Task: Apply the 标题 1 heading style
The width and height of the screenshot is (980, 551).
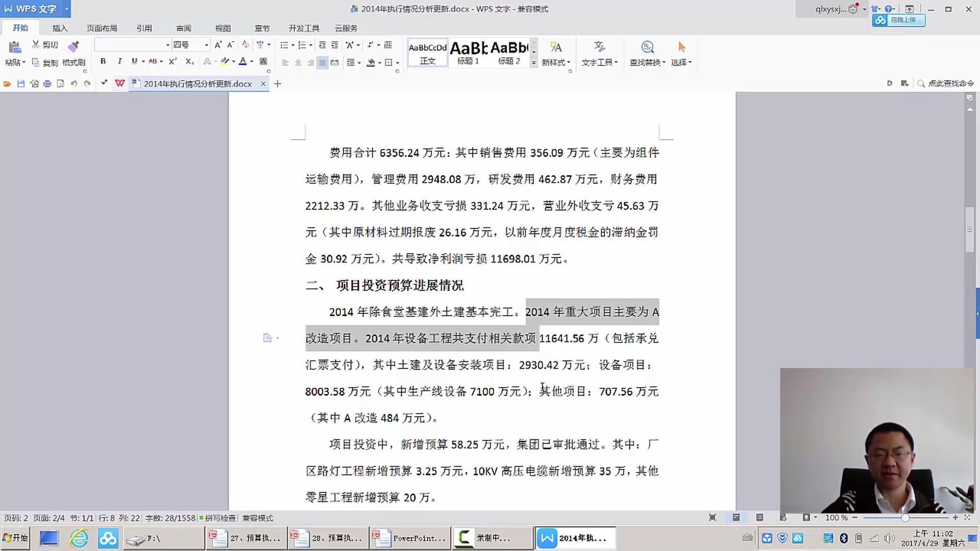Action: (x=468, y=53)
